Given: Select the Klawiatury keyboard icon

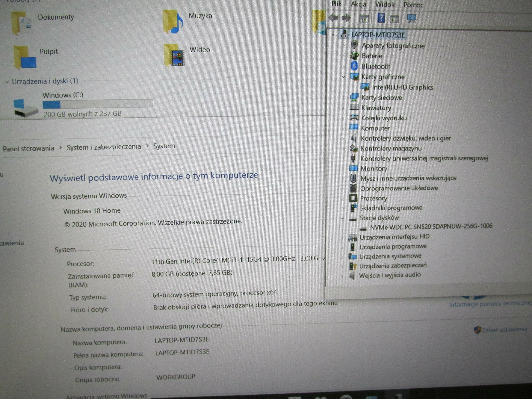Looking at the screenshot, I should [354, 107].
